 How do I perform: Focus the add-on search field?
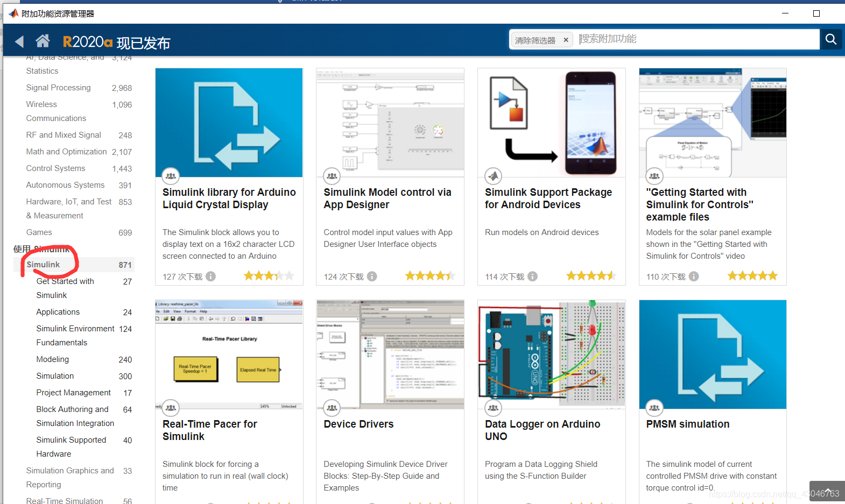698,39
